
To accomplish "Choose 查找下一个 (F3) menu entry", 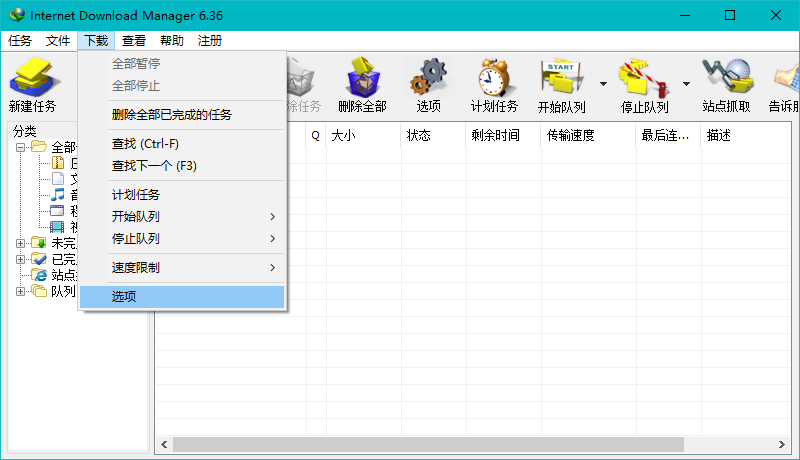I will pos(182,166).
